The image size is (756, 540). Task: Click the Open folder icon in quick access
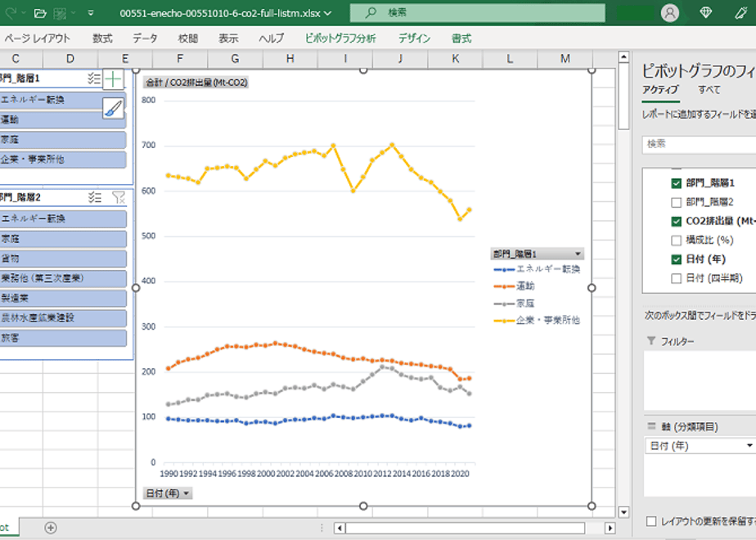[x=41, y=13]
